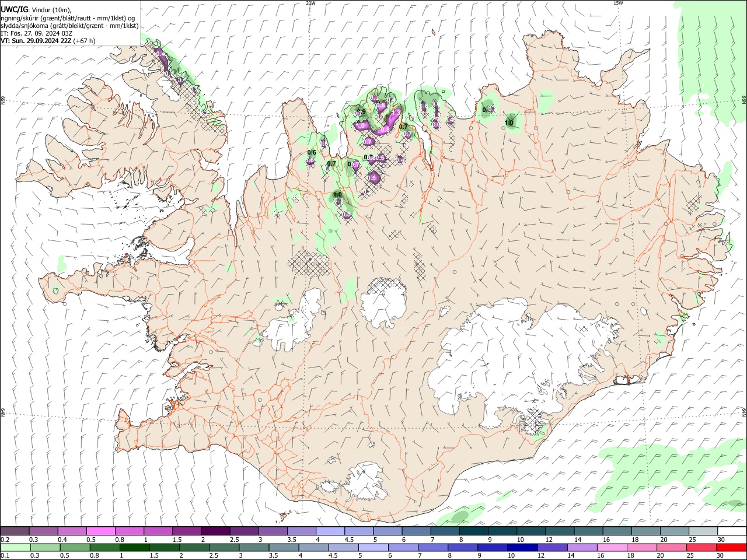This screenshot has height=560, width=747.
Task: Click the rain legend swatch between 7 and 8
Action: 433,547
